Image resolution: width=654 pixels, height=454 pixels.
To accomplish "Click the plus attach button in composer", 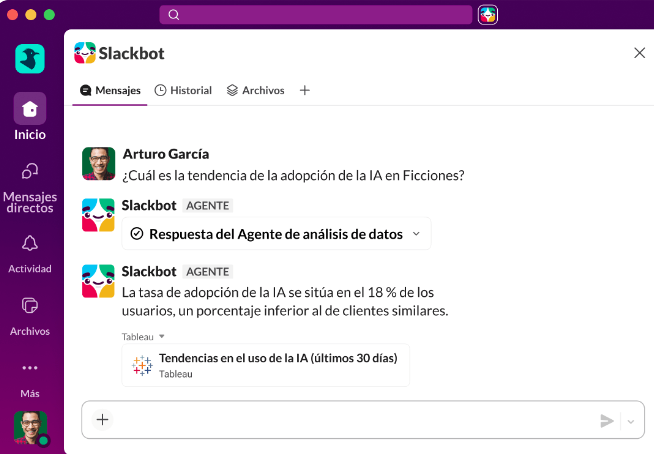I will (x=102, y=419).
